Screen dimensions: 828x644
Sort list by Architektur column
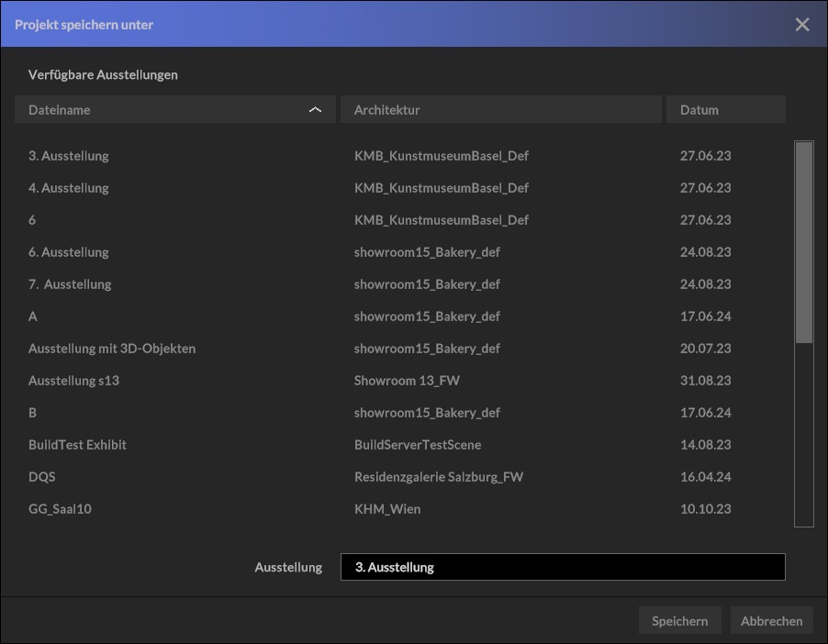coord(500,110)
